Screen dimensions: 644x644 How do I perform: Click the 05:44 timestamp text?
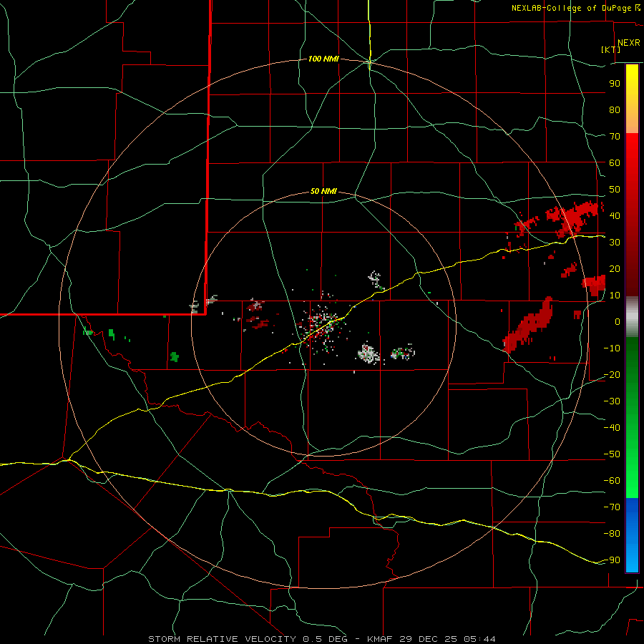[478, 639]
